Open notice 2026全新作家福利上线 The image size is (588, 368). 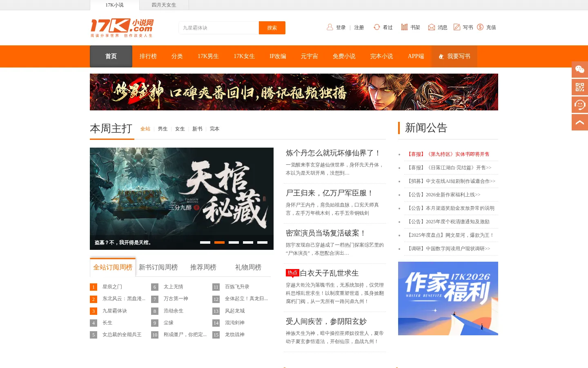[x=443, y=195]
